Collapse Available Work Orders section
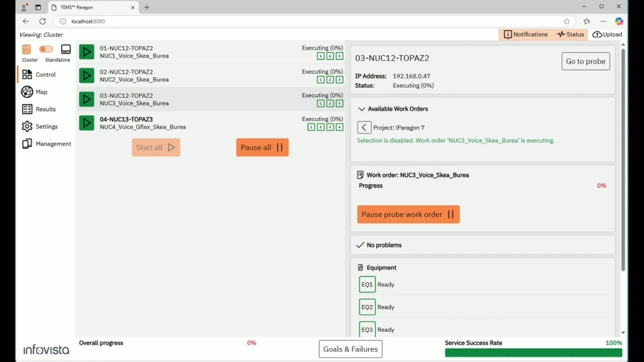This screenshot has height=362, width=644. pyautogui.click(x=362, y=109)
